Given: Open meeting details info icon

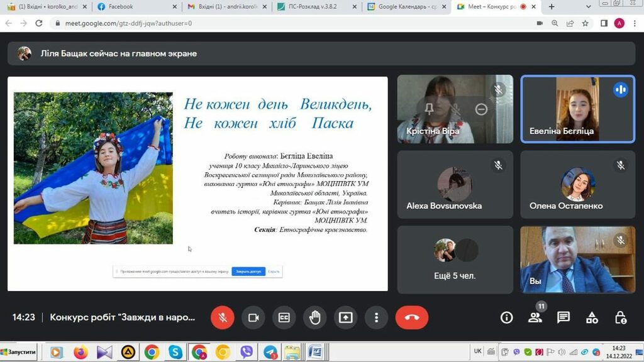Looking at the screenshot, I should (x=506, y=317).
